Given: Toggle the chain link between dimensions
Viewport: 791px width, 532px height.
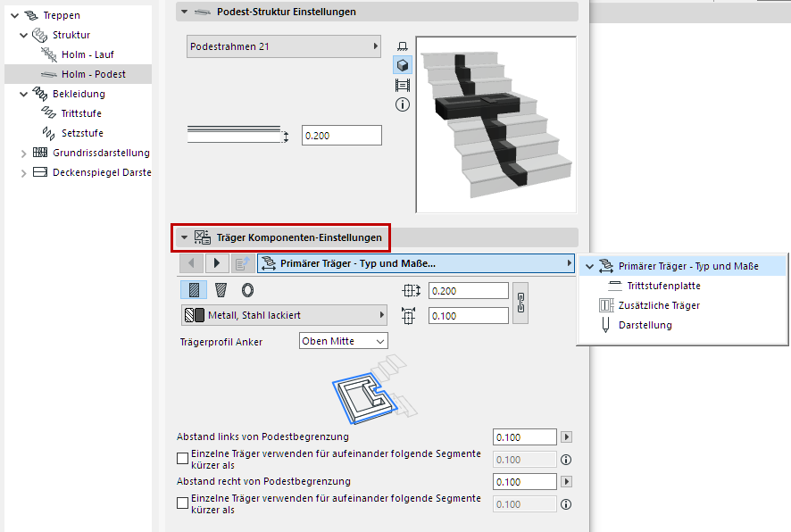Looking at the screenshot, I should point(520,303).
